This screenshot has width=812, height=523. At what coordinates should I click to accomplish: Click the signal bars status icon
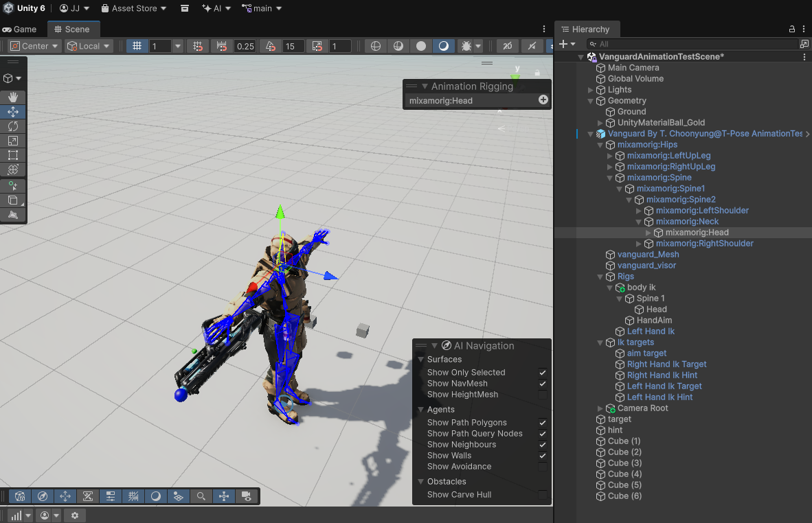pos(16,515)
